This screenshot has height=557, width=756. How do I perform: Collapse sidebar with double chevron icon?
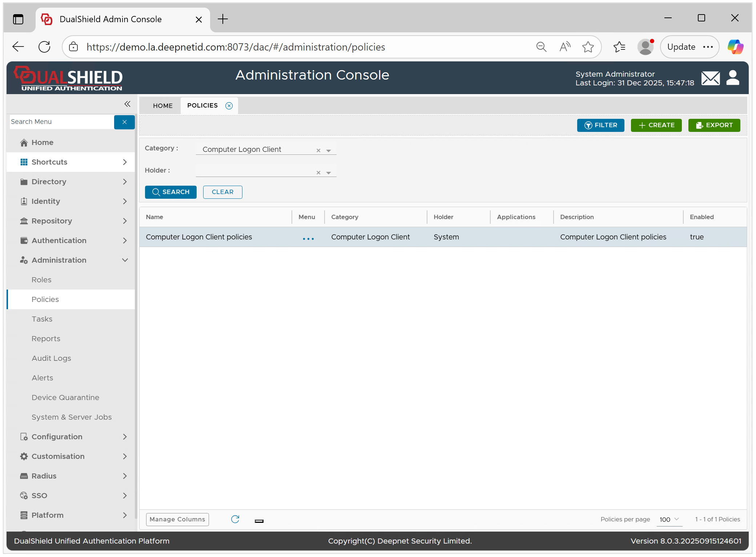click(x=127, y=104)
